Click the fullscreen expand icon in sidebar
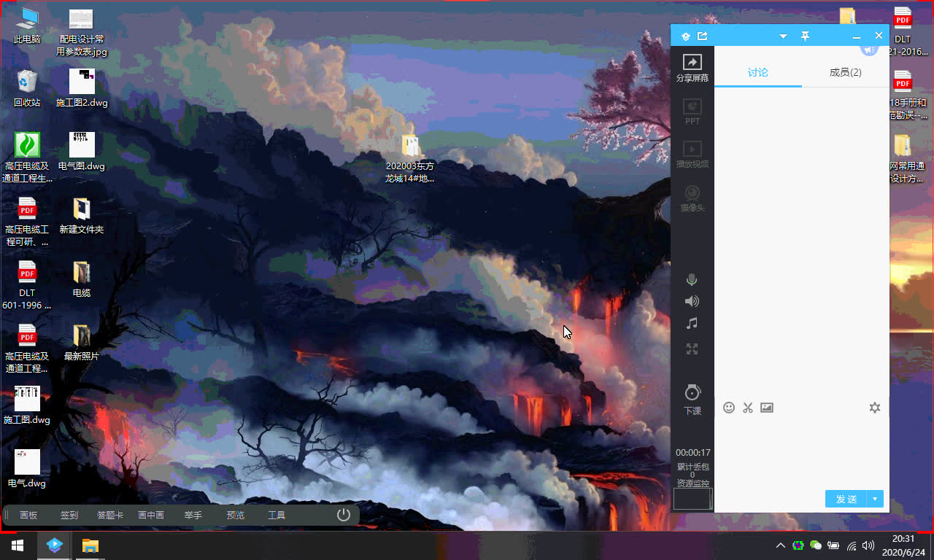The height and width of the screenshot is (560, 934). 692,349
